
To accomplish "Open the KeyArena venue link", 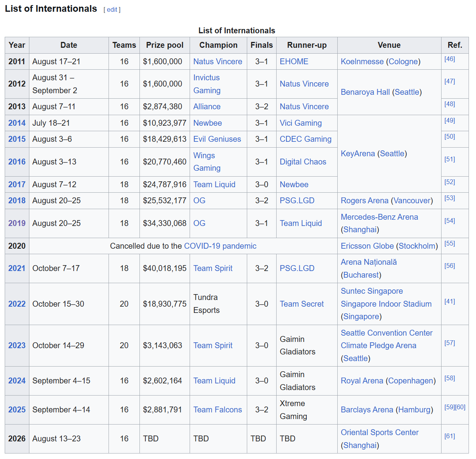I will tap(358, 154).
